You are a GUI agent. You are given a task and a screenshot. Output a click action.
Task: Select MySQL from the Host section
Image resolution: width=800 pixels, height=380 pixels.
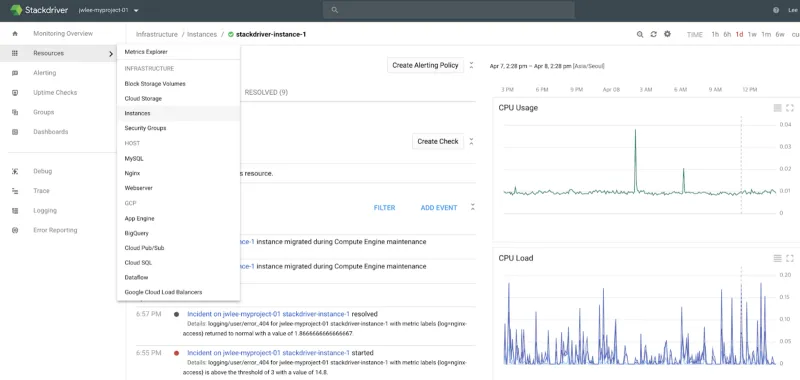click(x=134, y=159)
